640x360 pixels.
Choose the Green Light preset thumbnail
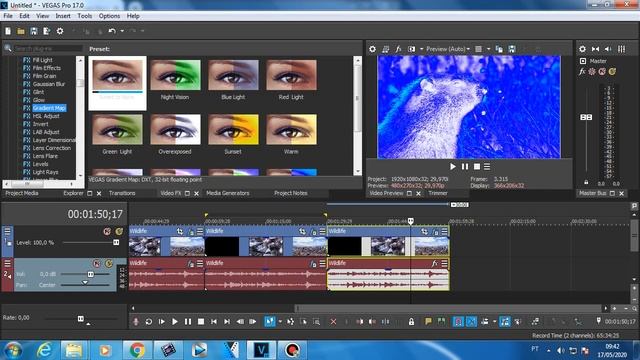coord(118,129)
